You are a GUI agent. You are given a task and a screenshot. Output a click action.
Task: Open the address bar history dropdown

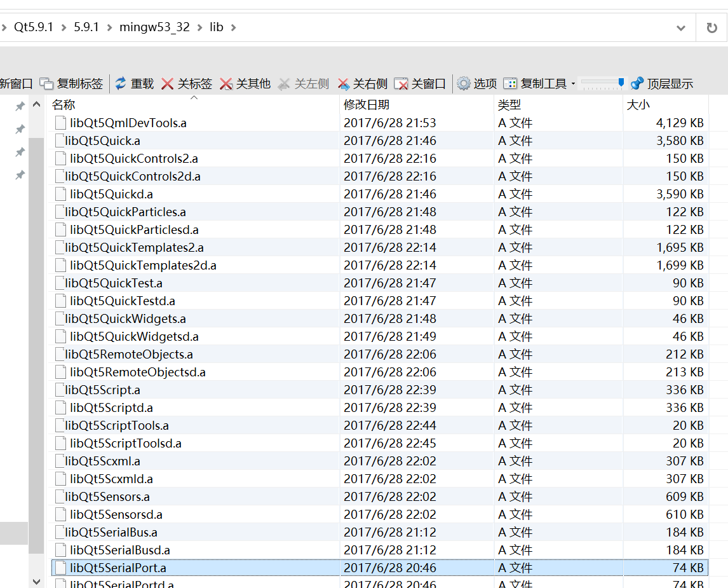680,27
